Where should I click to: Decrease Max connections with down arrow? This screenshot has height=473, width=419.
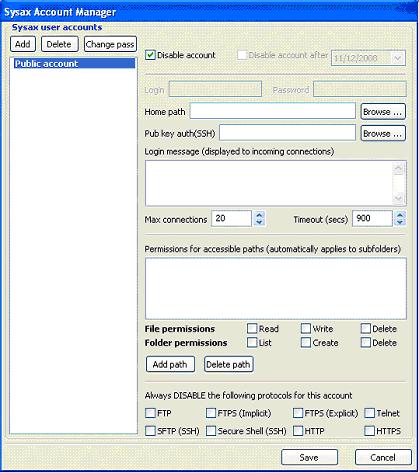pyautogui.click(x=259, y=222)
